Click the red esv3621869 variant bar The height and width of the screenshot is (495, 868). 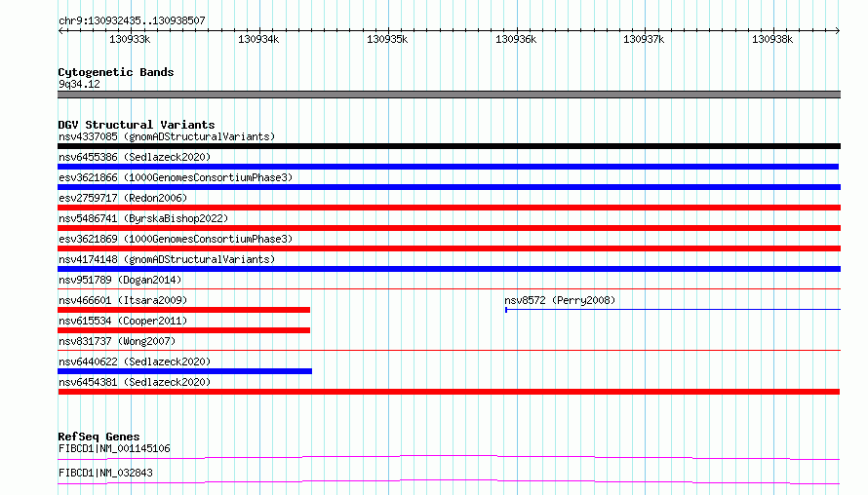pyautogui.click(x=449, y=248)
